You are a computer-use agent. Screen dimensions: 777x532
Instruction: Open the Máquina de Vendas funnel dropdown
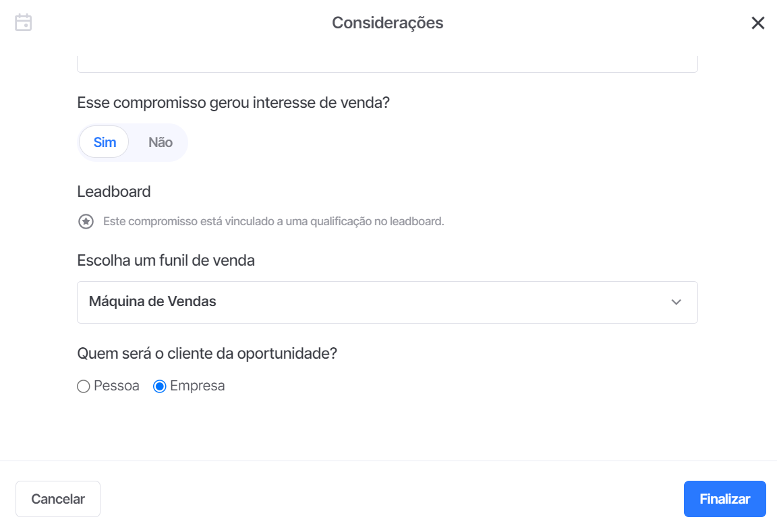[387, 302]
